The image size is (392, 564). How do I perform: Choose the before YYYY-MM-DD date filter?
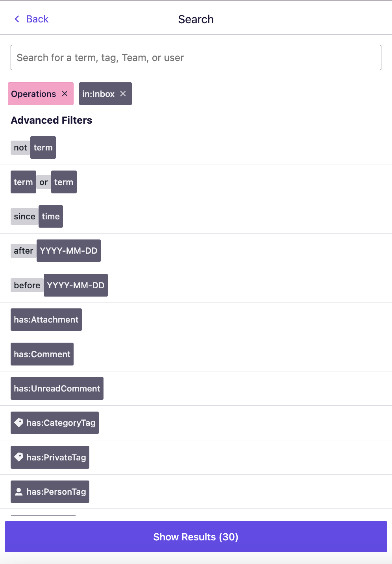click(59, 285)
